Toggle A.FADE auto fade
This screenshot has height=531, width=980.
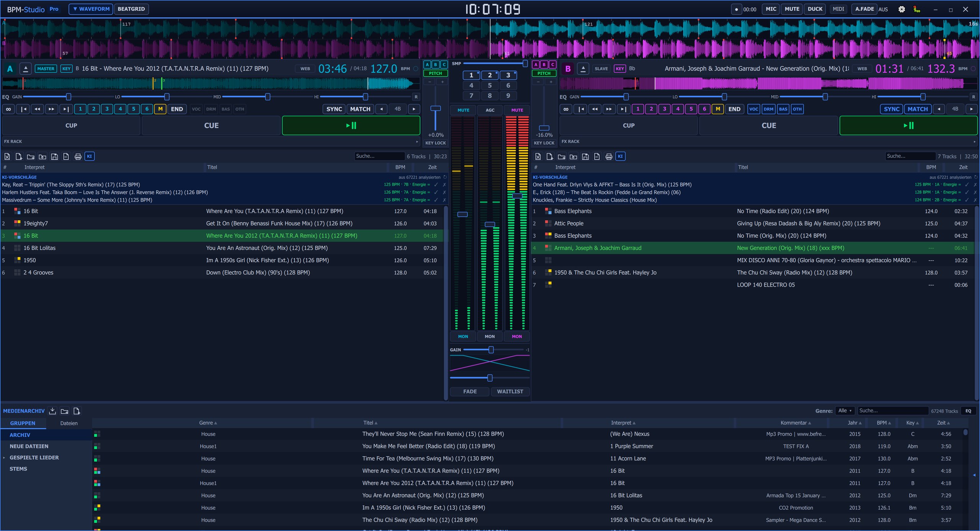864,9
